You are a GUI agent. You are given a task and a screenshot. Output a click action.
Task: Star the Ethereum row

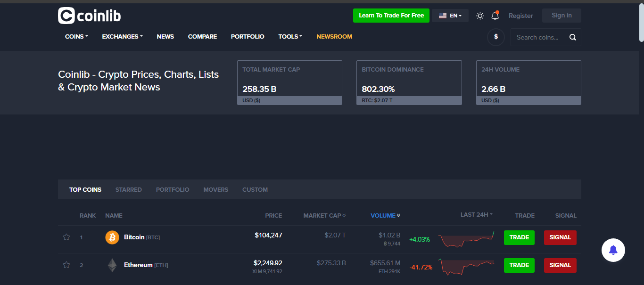tap(66, 265)
